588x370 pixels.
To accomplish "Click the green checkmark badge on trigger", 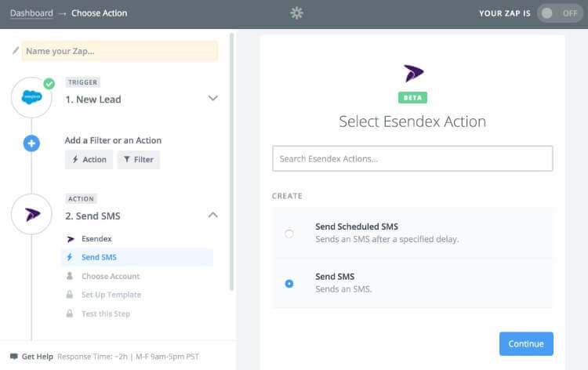I will pos(49,84).
